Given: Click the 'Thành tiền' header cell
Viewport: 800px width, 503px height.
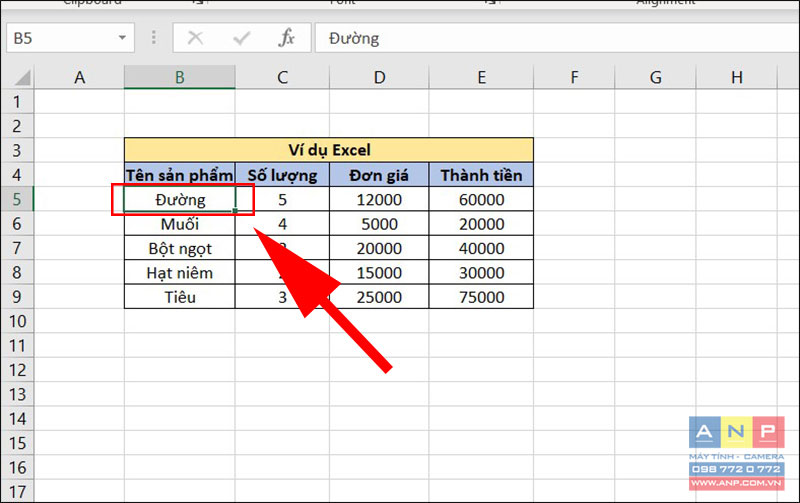Looking at the screenshot, I should click(481, 175).
